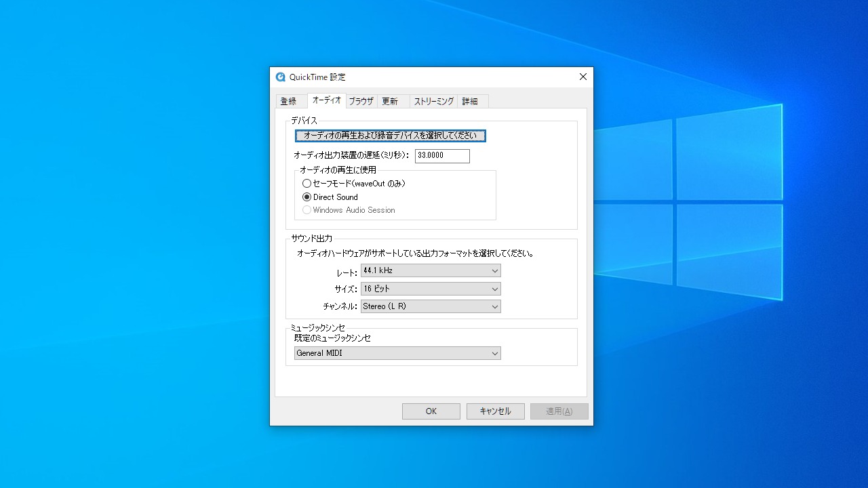Select セーフモード (waveOut のみ) radio button

[x=353, y=184]
